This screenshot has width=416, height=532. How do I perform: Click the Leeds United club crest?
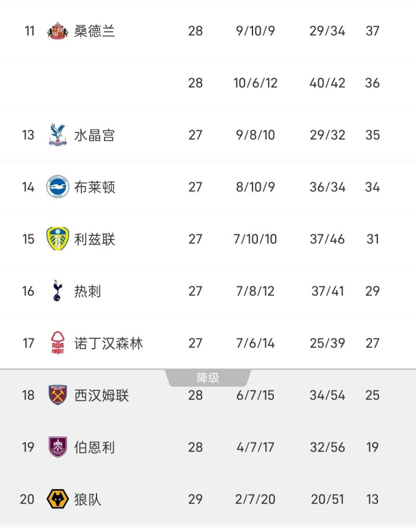[x=58, y=239]
